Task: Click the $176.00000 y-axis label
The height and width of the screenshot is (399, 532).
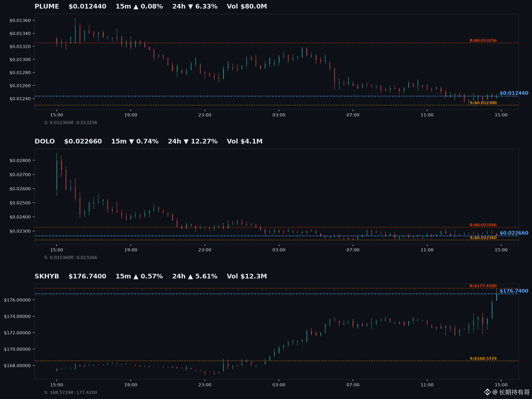Action: [17, 300]
